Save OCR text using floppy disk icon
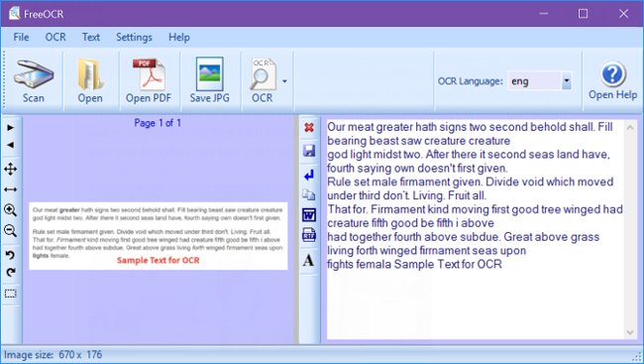Viewport: 644px width, 364px height. point(309,151)
